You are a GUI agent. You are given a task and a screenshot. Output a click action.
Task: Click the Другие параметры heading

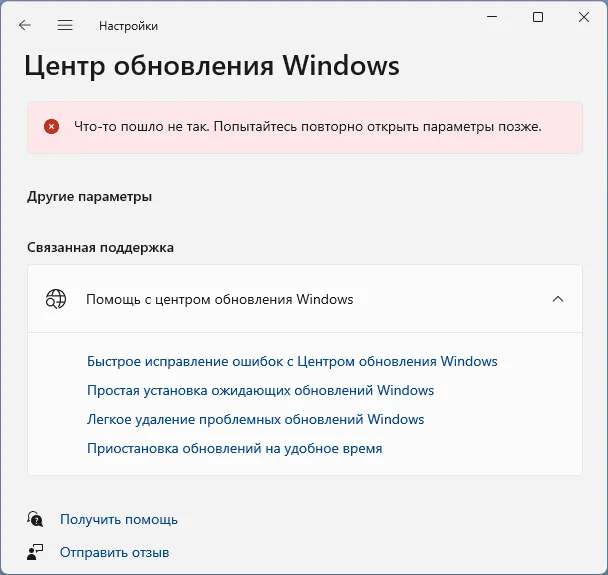pos(89,196)
